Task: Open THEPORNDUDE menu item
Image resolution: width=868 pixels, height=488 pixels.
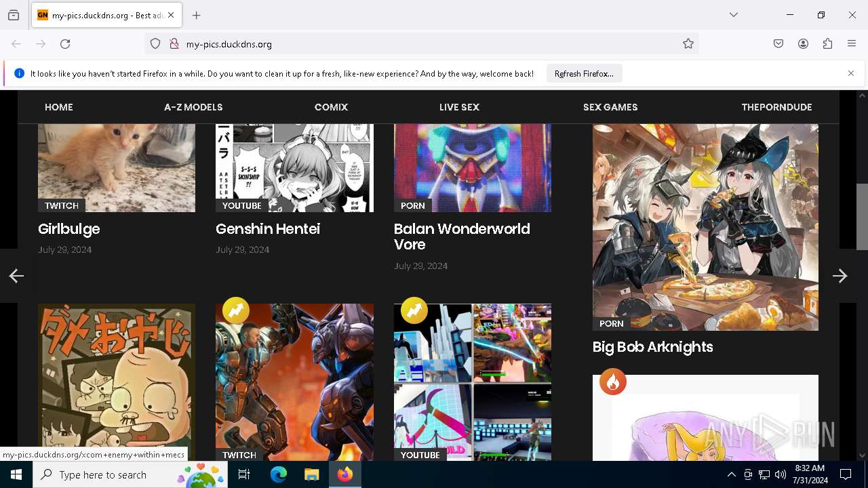Action: pyautogui.click(x=776, y=107)
